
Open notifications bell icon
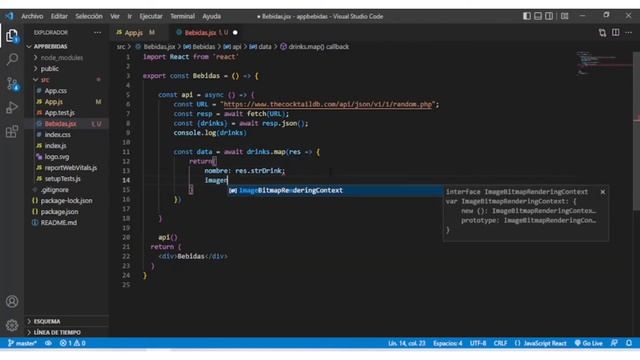[629, 343]
